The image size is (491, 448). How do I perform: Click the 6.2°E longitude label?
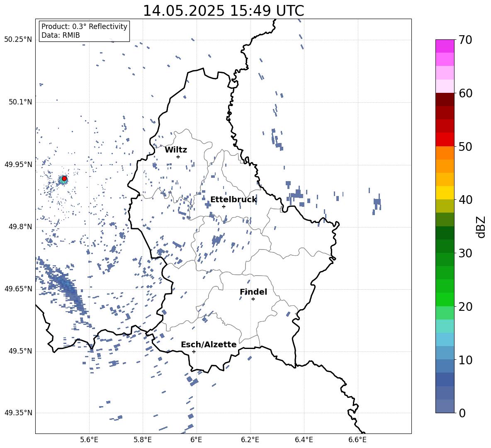coord(250,440)
